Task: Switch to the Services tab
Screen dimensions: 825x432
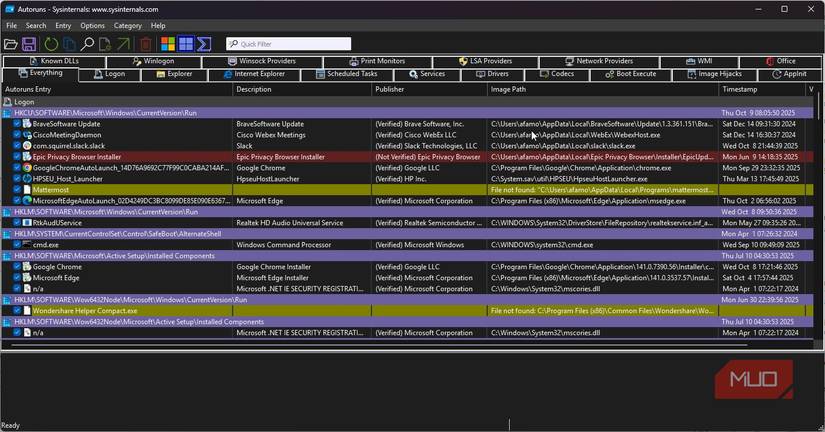Action: [427, 74]
